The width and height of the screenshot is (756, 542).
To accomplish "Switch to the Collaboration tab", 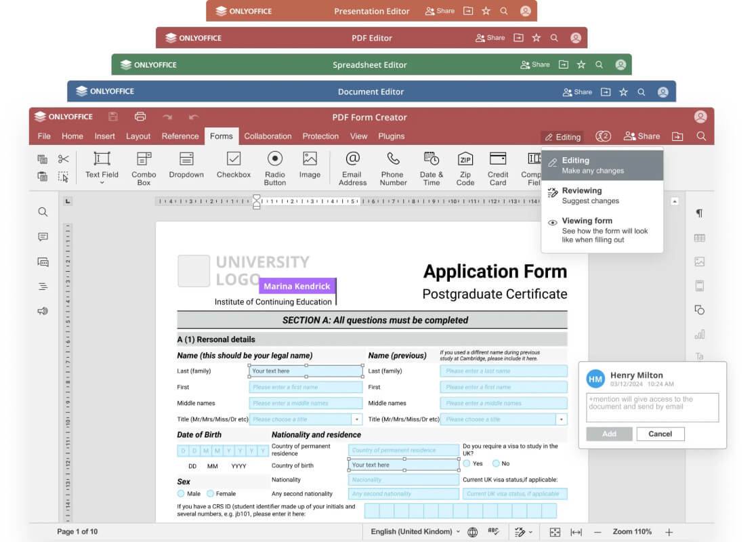I will click(268, 136).
